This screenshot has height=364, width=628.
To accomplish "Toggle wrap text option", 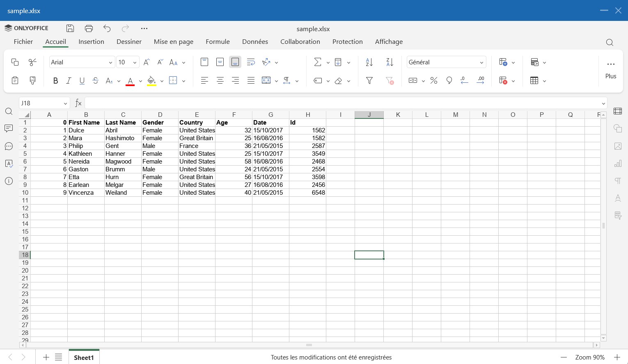I will click(251, 62).
